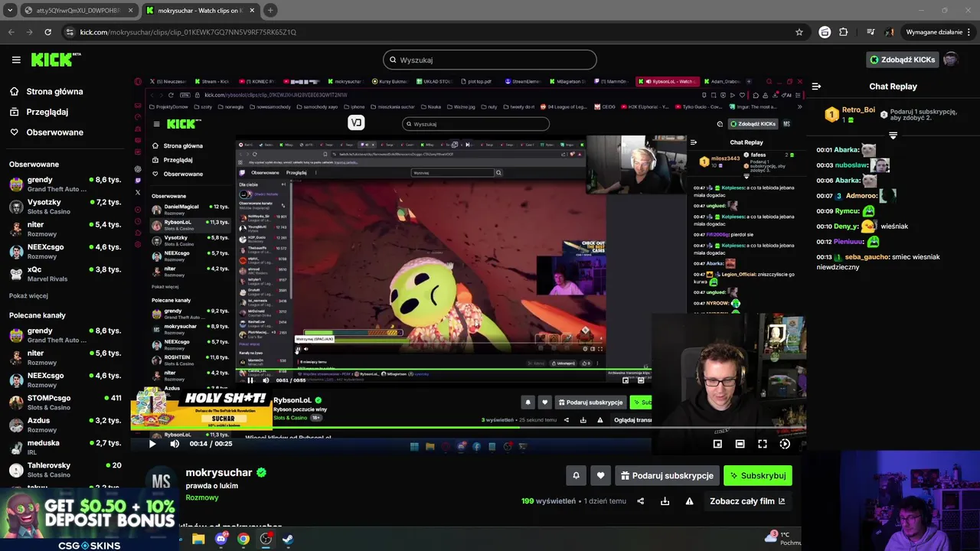
Task: Open Tahlerovsky in recommended channels
Action: tap(65, 470)
